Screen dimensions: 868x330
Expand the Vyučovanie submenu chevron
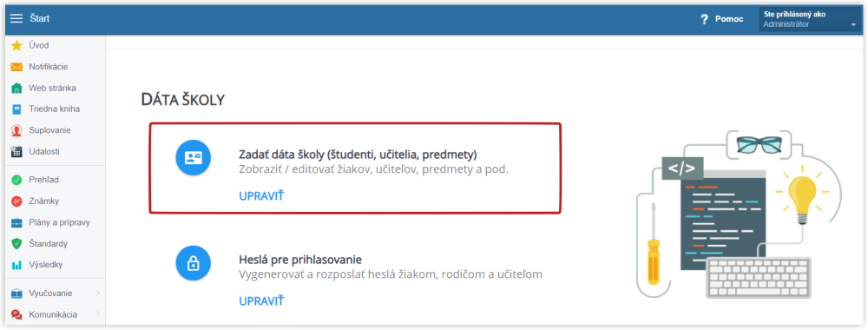[98, 293]
